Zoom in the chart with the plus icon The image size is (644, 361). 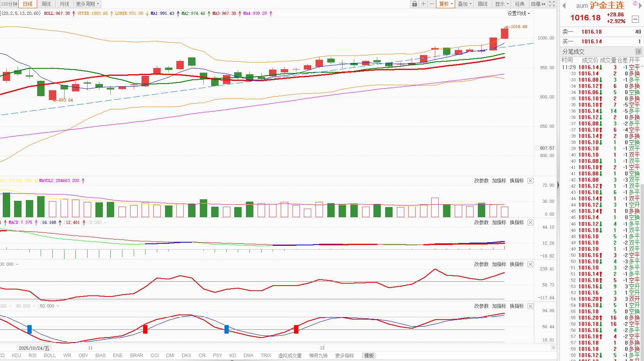[423, 4]
